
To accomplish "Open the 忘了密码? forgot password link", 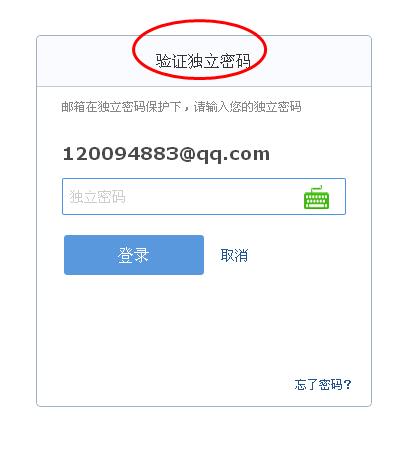I will 323,384.
